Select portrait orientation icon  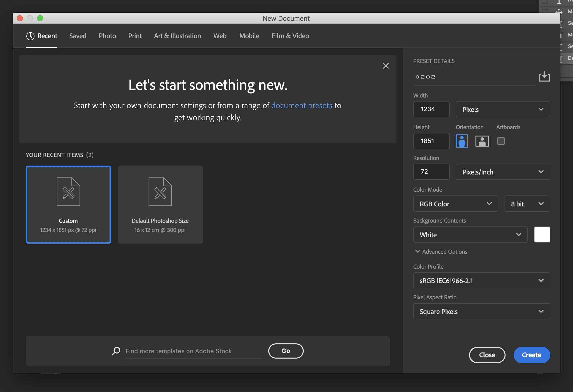click(462, 141)
